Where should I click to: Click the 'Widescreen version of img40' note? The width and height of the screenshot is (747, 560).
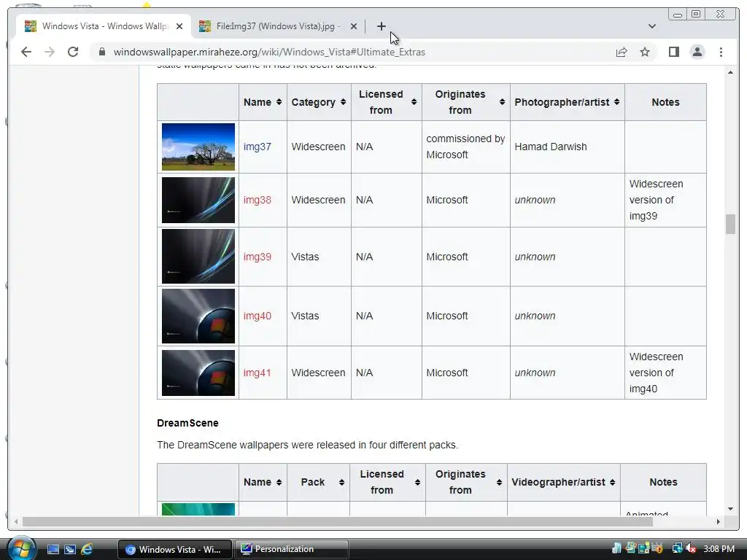[656, 373]
